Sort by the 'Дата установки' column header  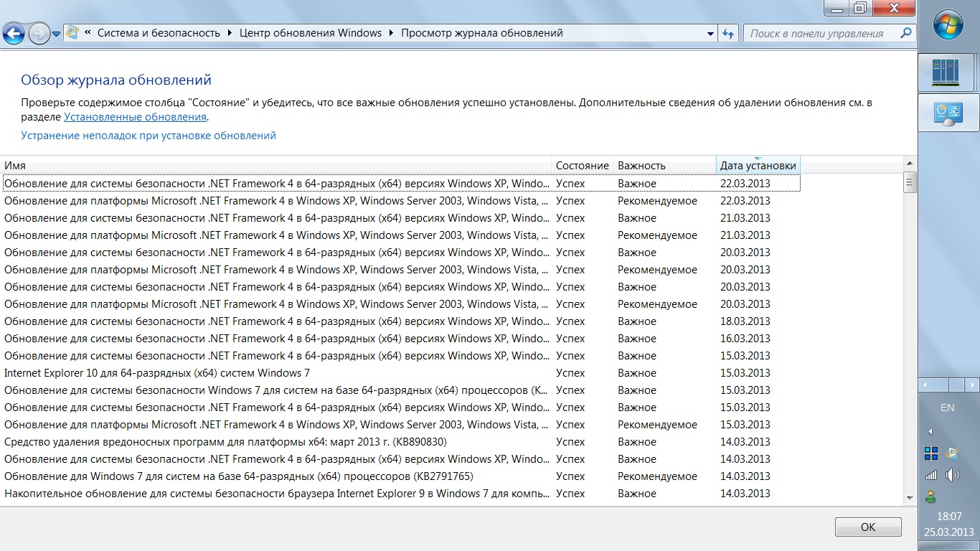click(x=758, y=165)
